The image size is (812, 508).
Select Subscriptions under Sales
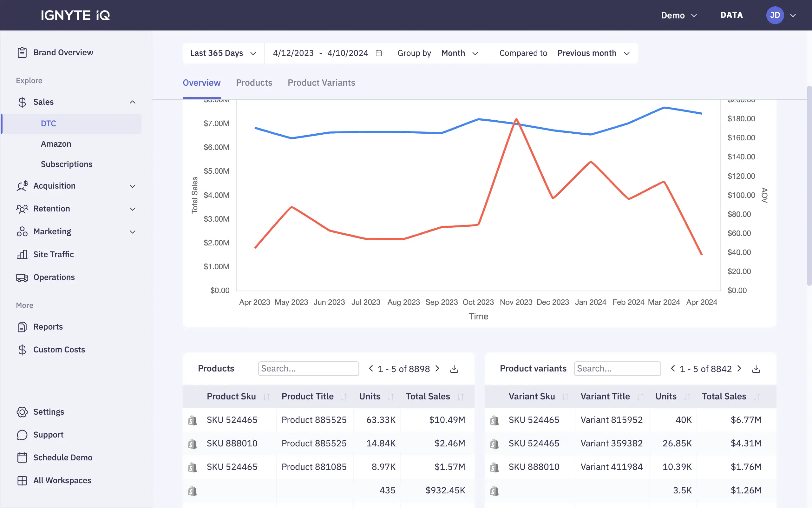click(66, 164)
